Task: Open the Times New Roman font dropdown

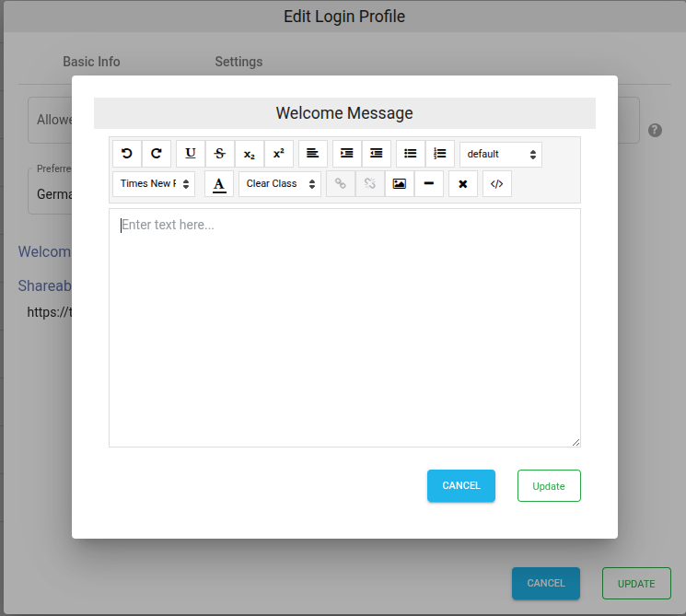Action: (x=154, y=183)
